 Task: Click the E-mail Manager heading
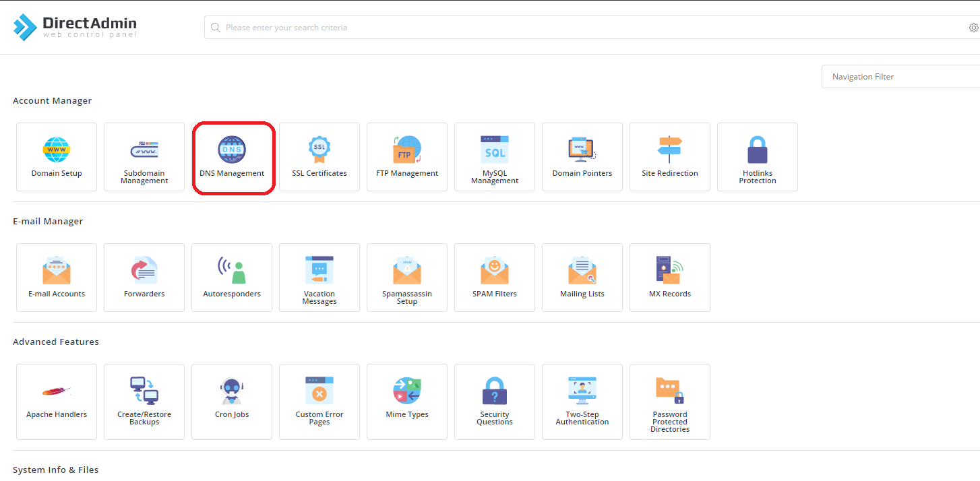[x=48, y=221]
